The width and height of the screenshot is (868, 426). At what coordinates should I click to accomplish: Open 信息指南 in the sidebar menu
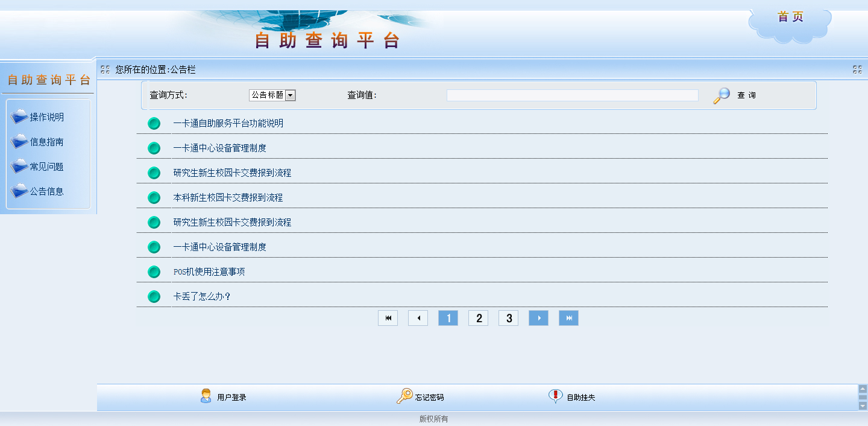coord(46,142)
